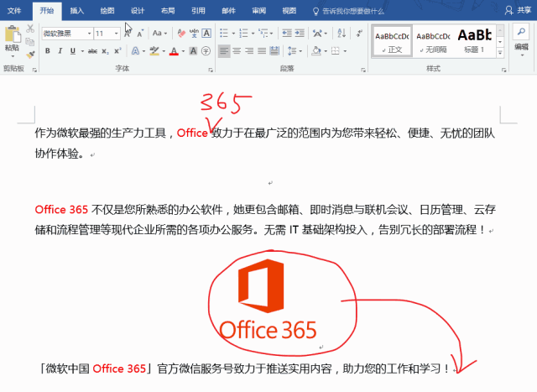Image resolution: width=537 pixels, height=392 pixels.
Task: Toggle Underline formatting
Action: [73, 51]
